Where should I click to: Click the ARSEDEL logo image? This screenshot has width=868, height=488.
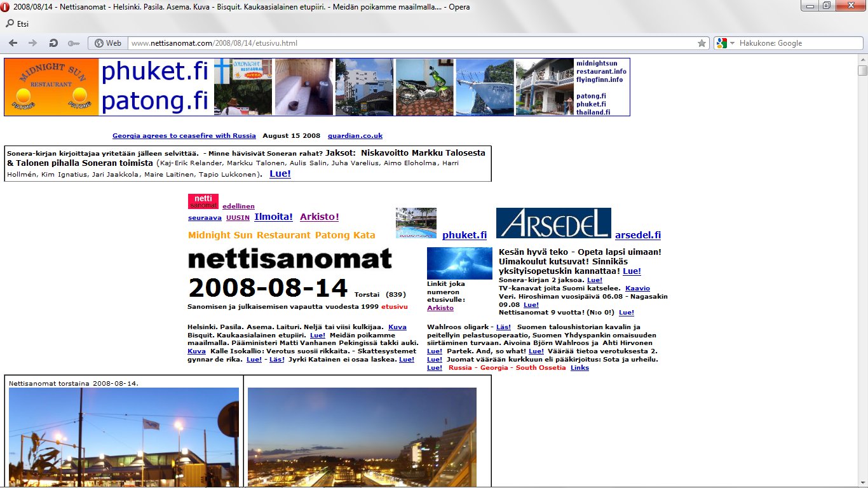click(553, 223)
